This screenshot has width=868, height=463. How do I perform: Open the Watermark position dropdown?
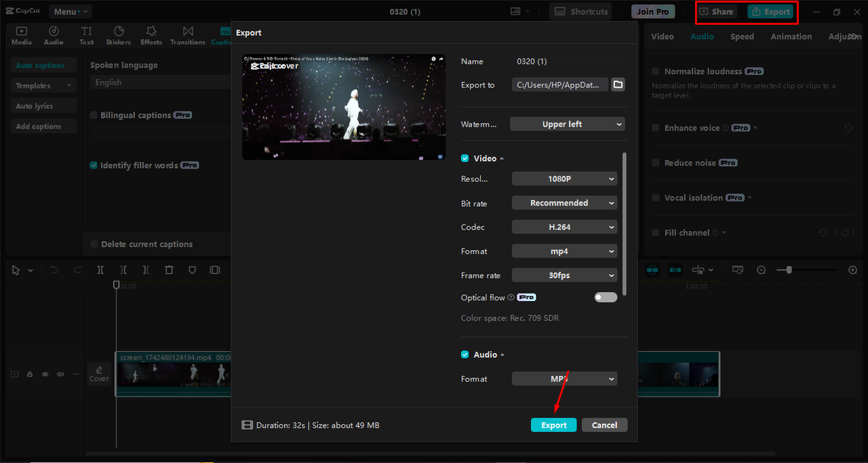pyautogui.click(x=567, y=124)
